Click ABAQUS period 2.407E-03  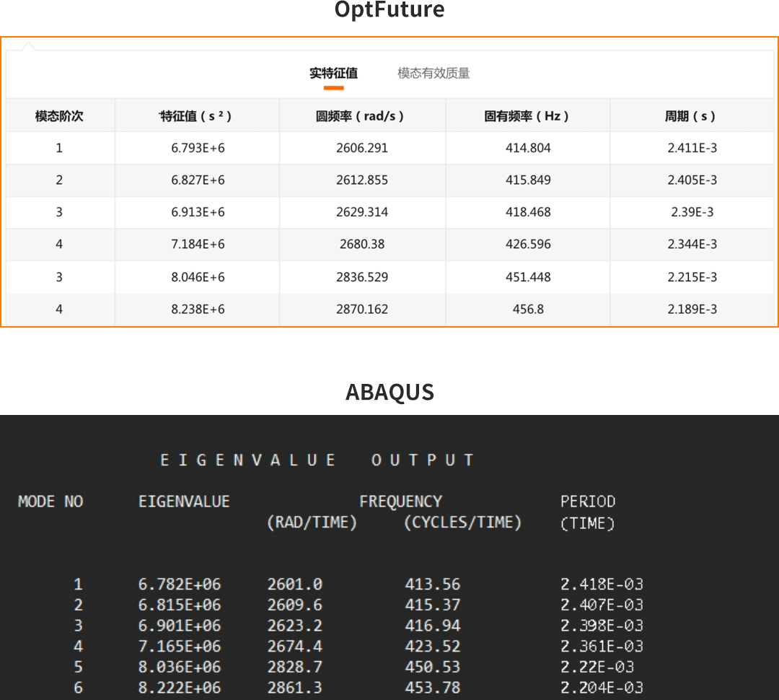pyautogui.click(x=602, y=605)
